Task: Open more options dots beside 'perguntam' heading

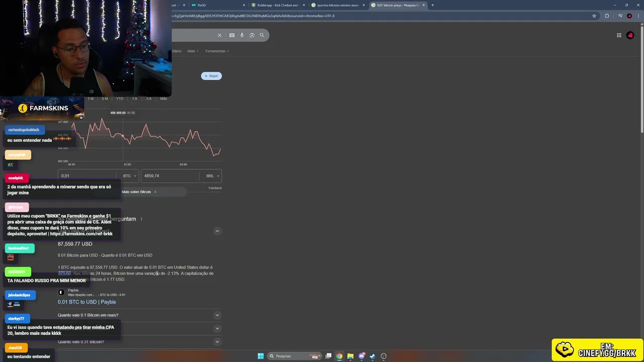Action: tap(141, 219)
